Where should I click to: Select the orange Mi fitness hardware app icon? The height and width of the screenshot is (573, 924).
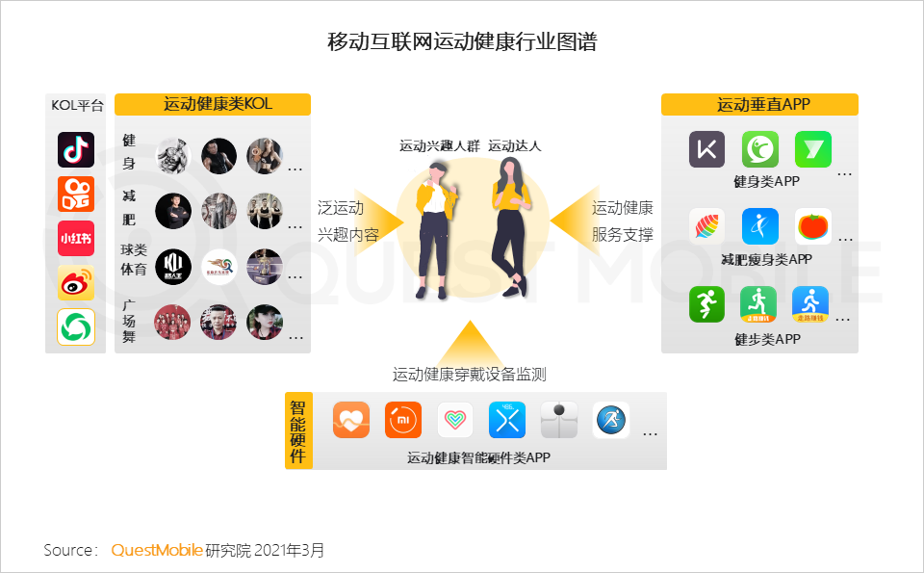coord(403,420)
